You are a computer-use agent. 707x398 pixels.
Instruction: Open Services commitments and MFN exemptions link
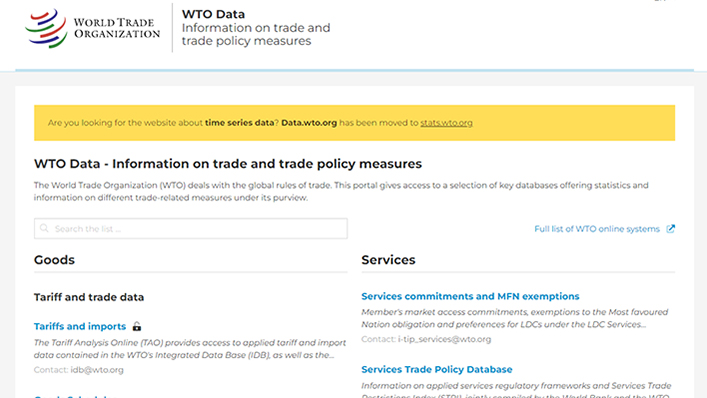tap(470, 296)
